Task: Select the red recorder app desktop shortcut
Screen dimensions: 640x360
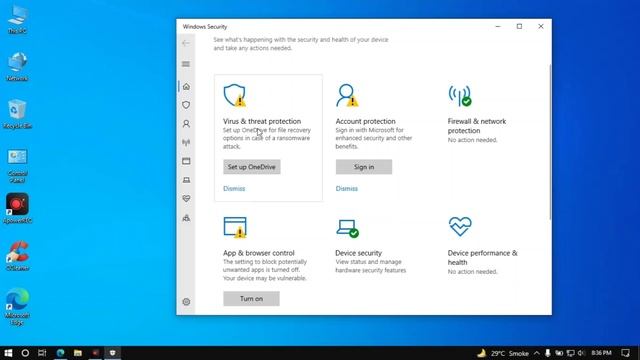Action: [x=17, y=208]
